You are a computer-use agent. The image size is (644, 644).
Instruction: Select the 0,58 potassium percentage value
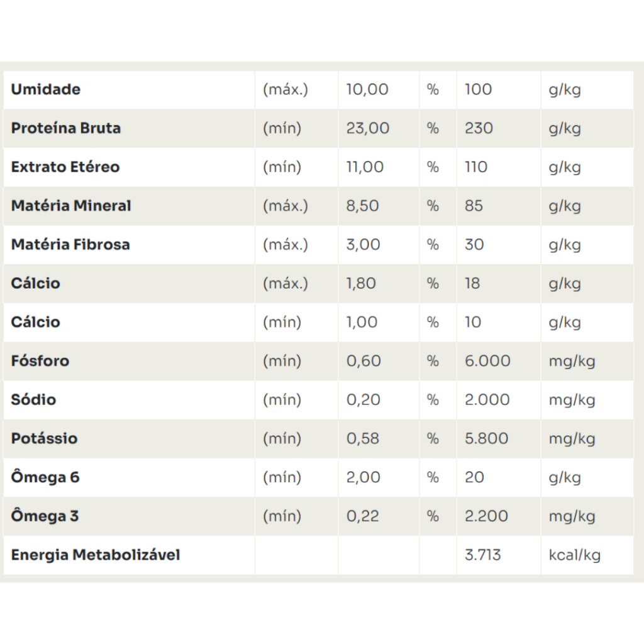(x=363, y=438)
